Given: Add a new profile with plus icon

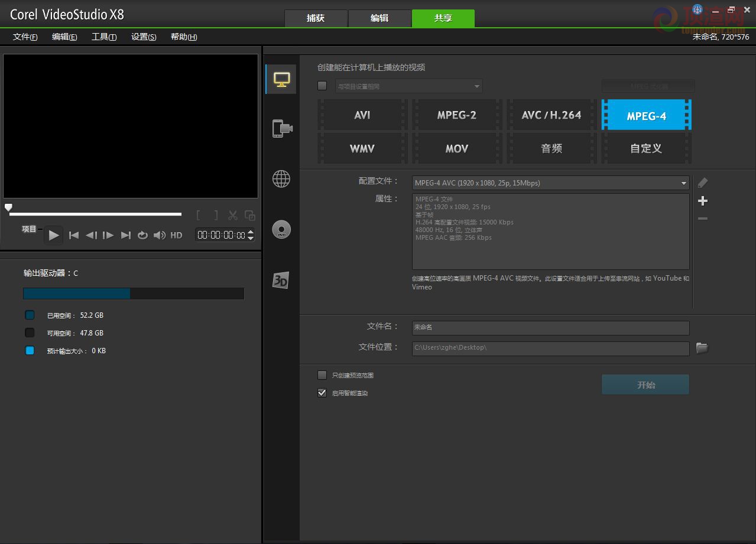Looking at the screenshot, I should pyautogui.click(x=702, y=201).
